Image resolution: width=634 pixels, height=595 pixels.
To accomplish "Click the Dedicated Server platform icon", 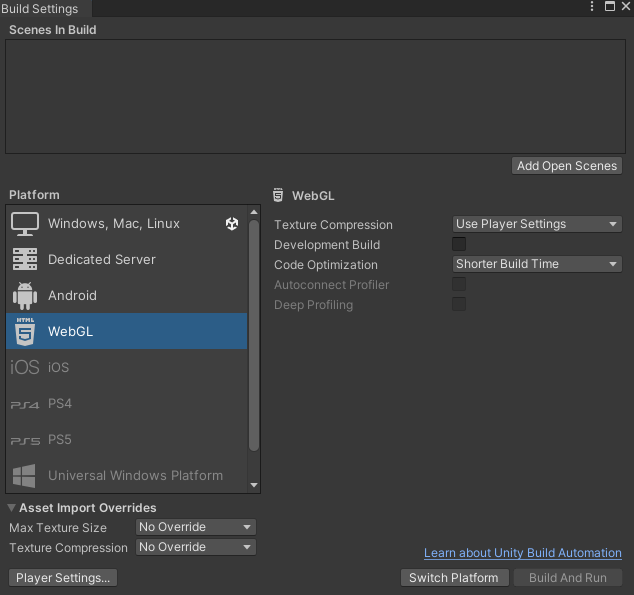I will tap(25, 260).
